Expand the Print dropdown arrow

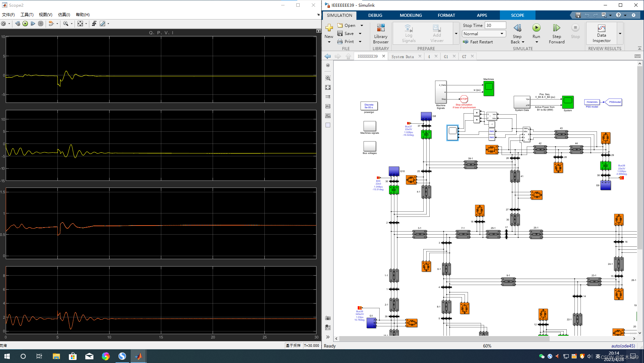(360, 42)
